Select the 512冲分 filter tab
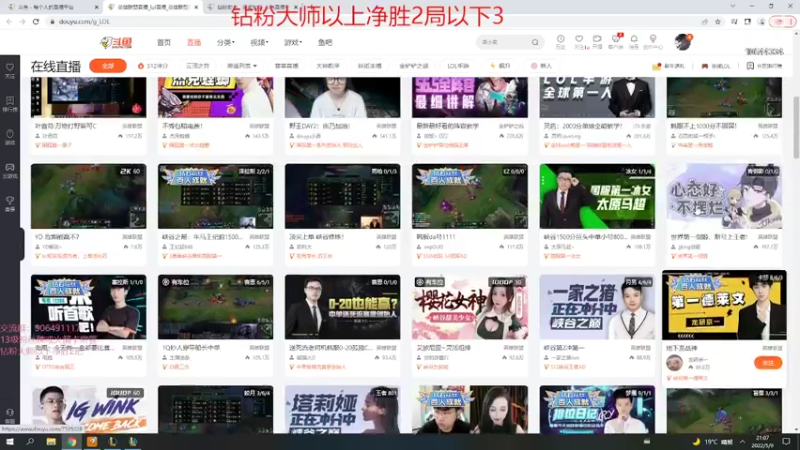 coord(153,66)
